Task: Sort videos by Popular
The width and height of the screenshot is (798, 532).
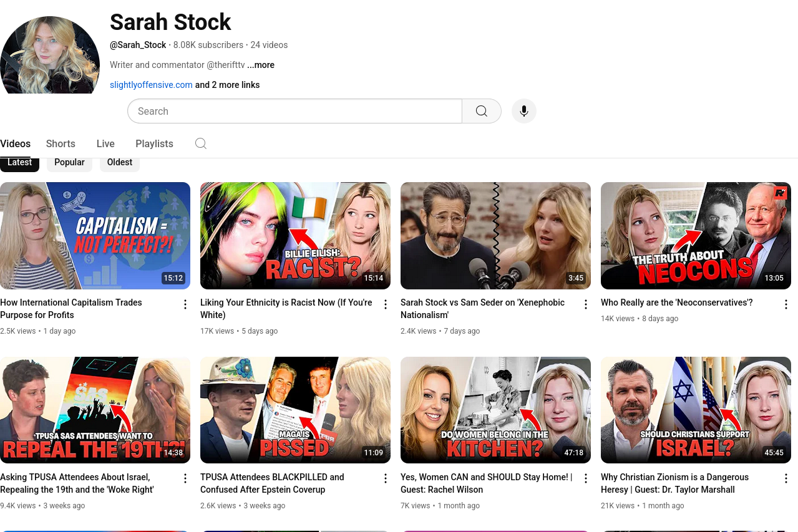Action: coord(69,163)
